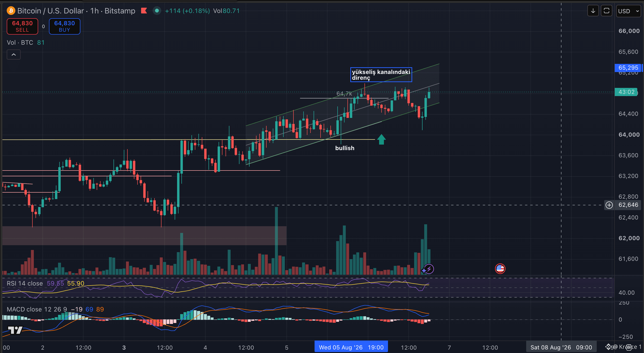The width and height of the screenshot is (644, 353).
Task: Click the RSI moving average value 55.90
Action: [x=76, y=283]
